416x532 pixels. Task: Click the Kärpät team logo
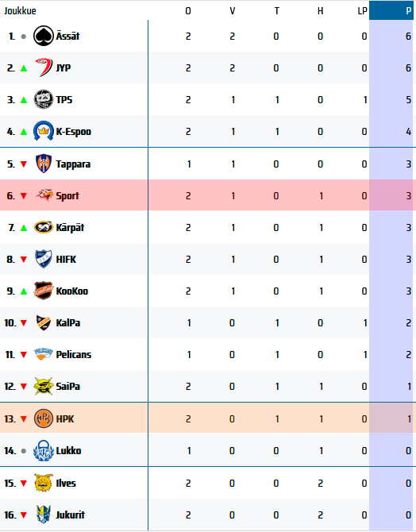[x=44, y=227]
